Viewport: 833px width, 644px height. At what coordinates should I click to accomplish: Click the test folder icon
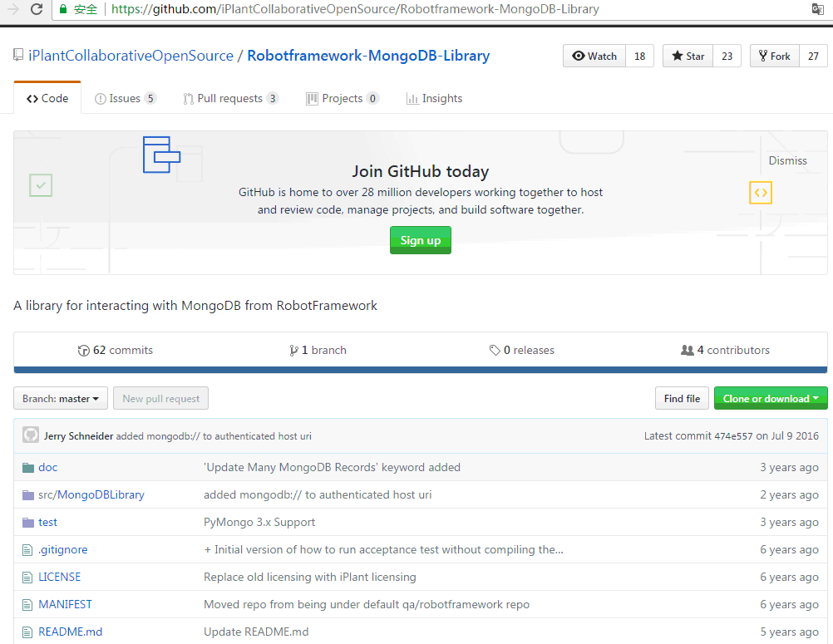[x=28, y=523]
